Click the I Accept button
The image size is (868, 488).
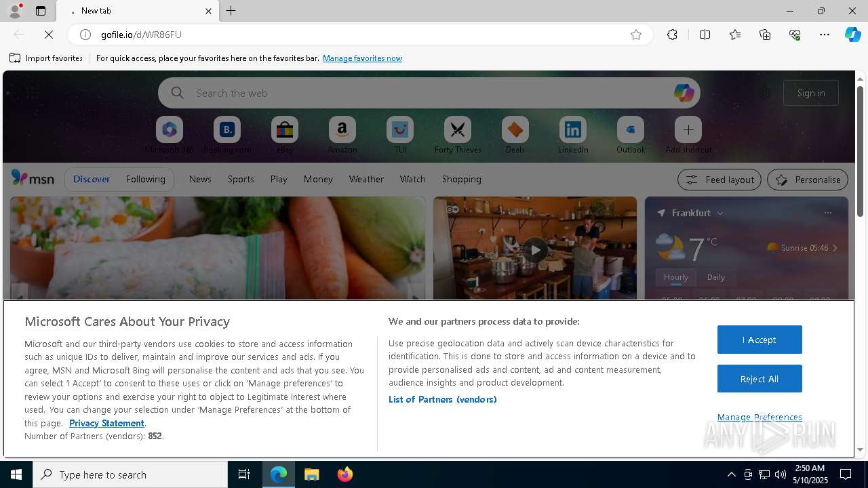759,340
